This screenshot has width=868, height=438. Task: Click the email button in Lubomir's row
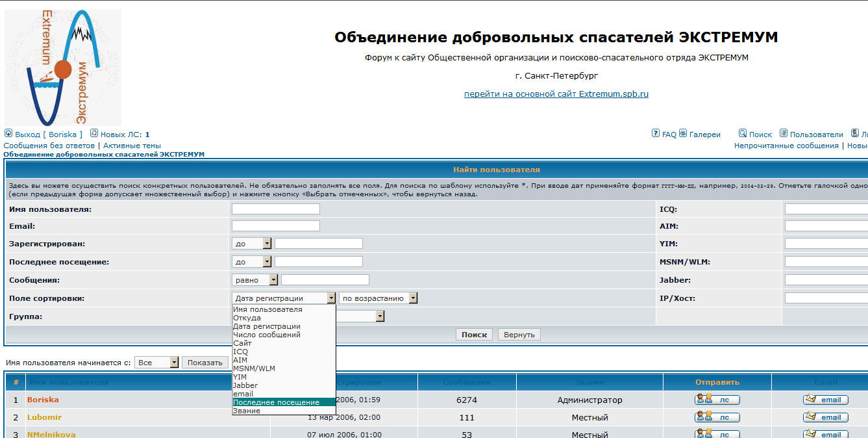pos(825,417)
